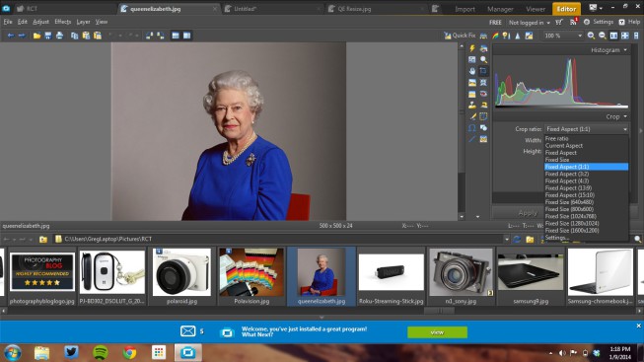
Task: Switch to the Manager tab
Action: pos(500,9)
